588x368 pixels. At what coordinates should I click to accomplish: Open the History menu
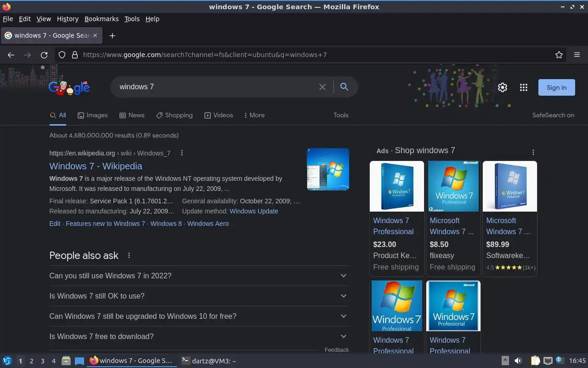coord(68,19)
